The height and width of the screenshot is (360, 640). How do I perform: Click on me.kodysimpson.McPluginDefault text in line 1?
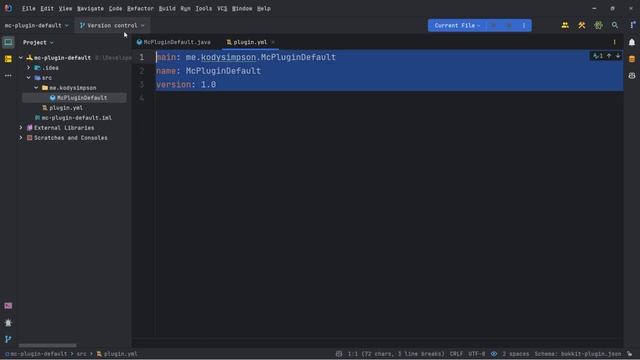[x=260, y=57]
